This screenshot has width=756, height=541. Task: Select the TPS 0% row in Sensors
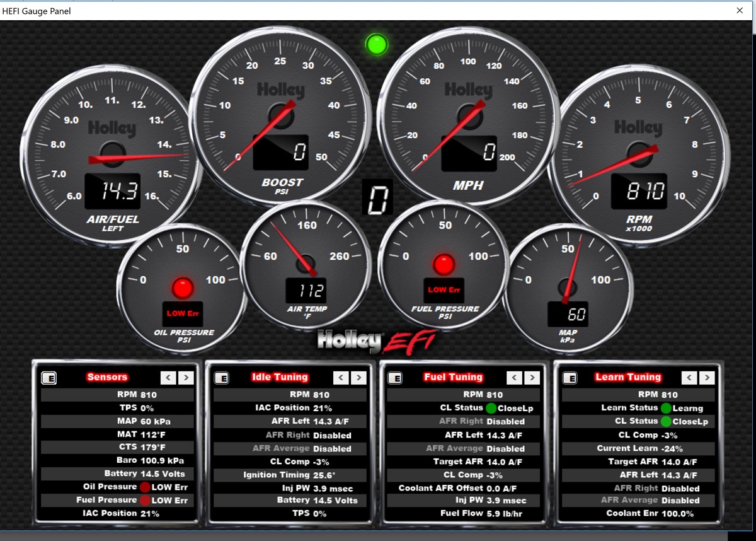[x=118, y=408]
